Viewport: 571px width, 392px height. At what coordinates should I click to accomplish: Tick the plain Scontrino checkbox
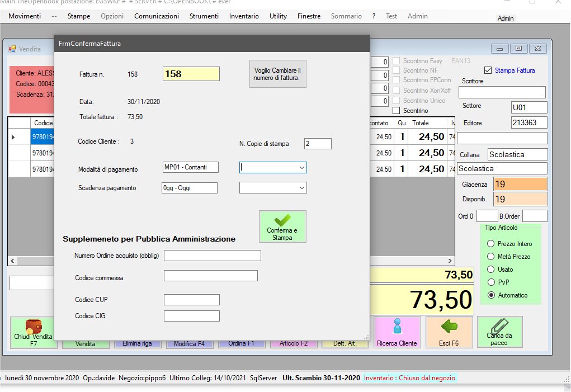[397, 111]
